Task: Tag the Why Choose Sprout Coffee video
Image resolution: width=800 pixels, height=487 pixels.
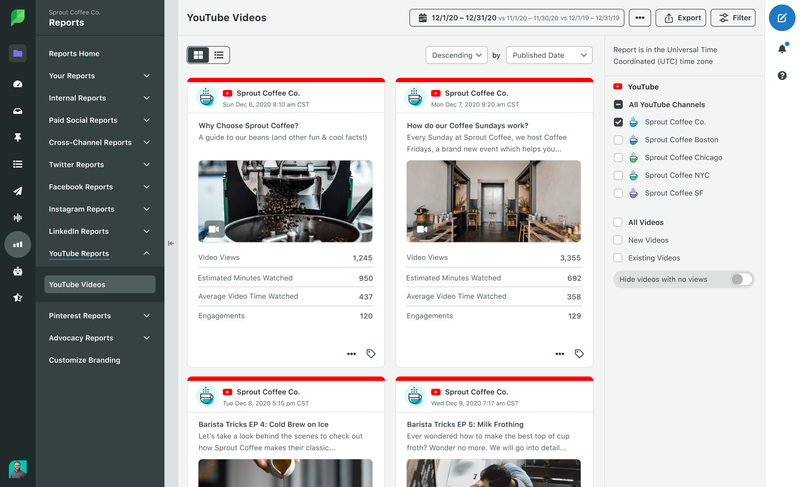Action: click(x=371, y=353)
